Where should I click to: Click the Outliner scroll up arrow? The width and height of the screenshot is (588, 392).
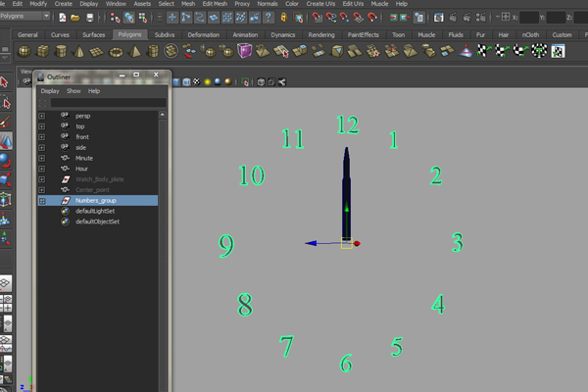[x=163, y=115]
